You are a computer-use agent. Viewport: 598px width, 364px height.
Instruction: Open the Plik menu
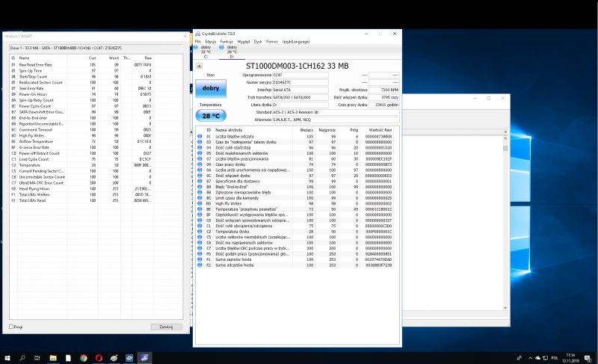197,42
